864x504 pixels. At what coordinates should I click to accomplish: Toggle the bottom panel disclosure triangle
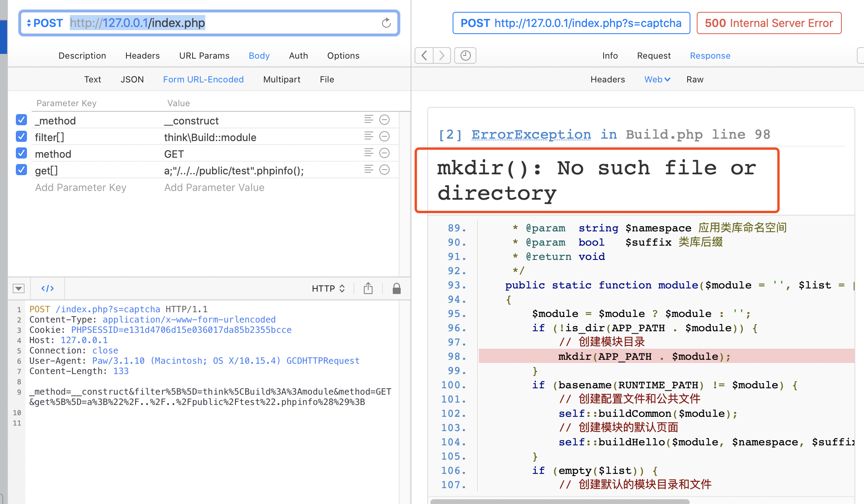(x=19, y=288)
